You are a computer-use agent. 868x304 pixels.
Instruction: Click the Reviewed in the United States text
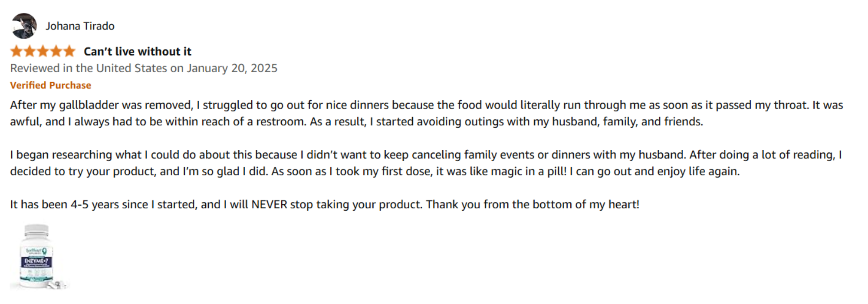click(89, 68)
